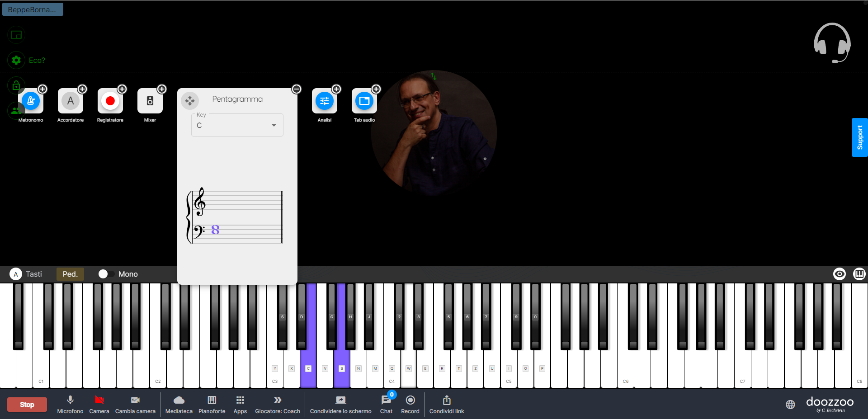This screenshot has width=868, height=419.
Task: Click the Registratore record icon
Action: [110, 101]
